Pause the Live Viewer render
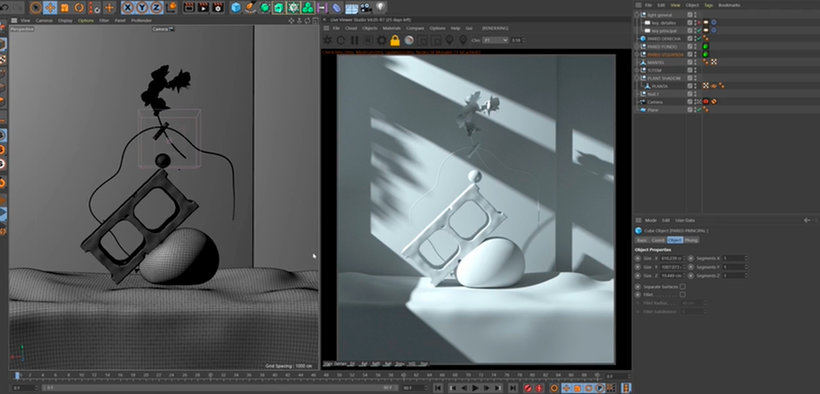The width and height of the screenshot is (820, 394). click(x=355, y=40)
